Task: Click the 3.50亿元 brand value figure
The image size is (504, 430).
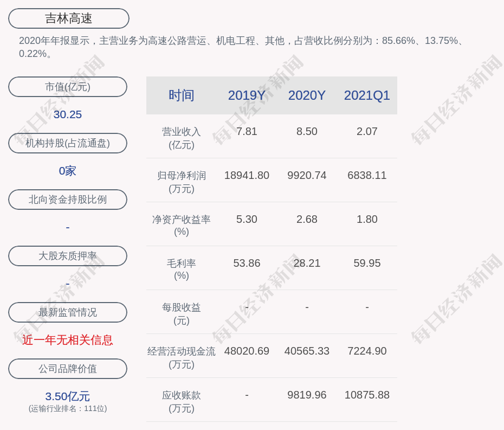Action: tap(68, 396)
